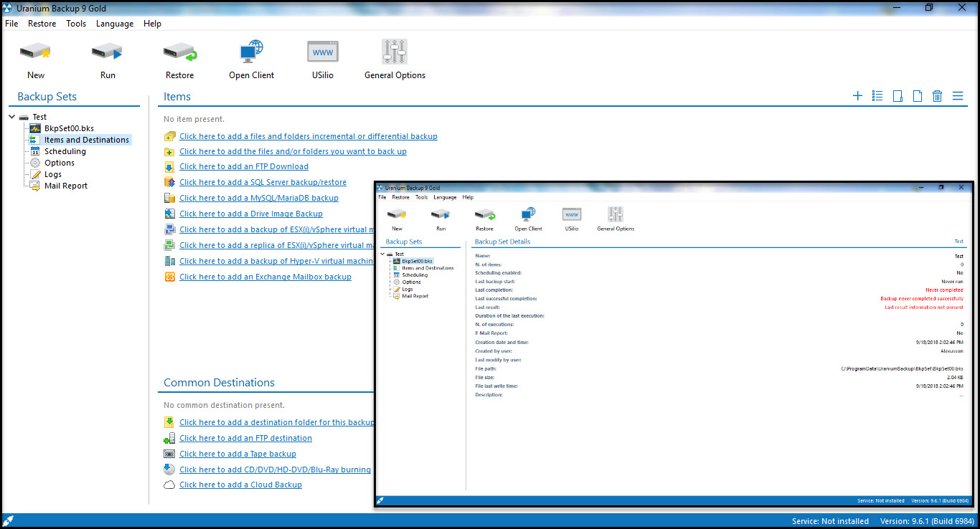
Task: Click the link to add an Exchange Mailbox backup
Action: click(265, 277)
